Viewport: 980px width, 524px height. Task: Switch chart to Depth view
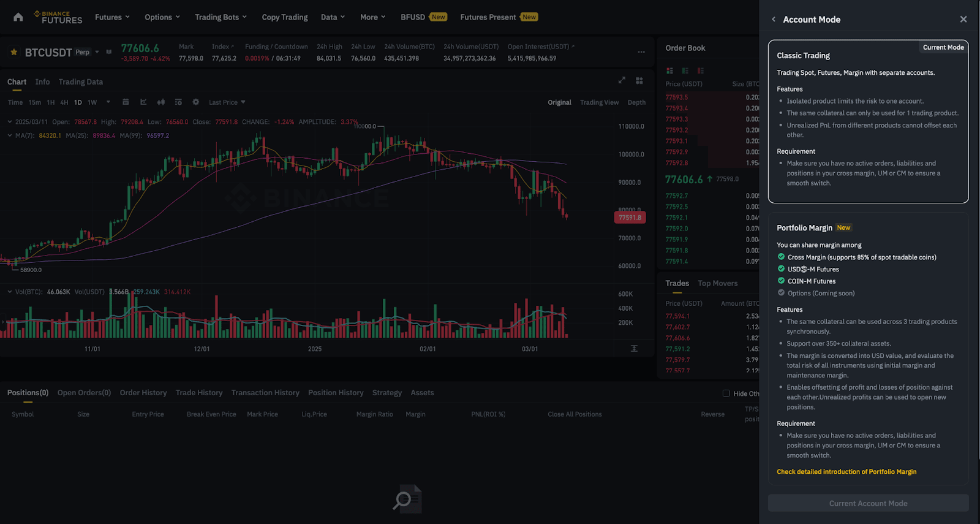[637, 102]
